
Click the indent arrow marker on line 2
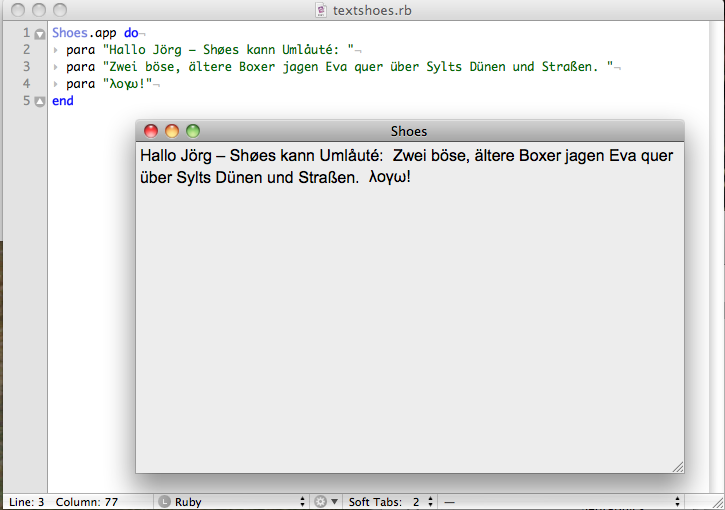click(x=55, y=50)
